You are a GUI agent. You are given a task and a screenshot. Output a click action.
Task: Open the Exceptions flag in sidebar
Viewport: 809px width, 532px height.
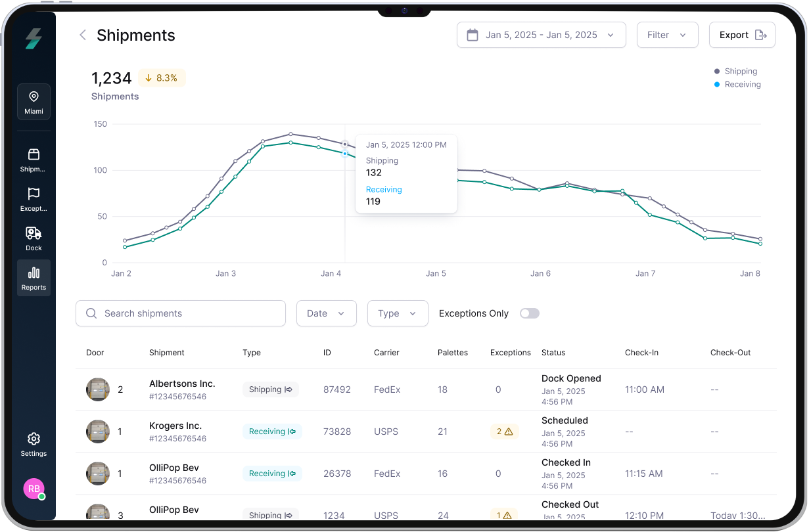tap(34, 200)
